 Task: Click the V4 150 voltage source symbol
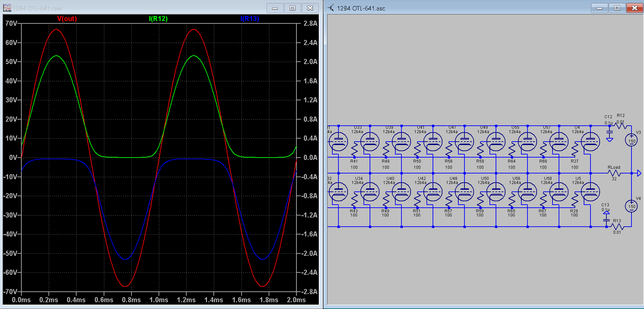click(631, 206)
